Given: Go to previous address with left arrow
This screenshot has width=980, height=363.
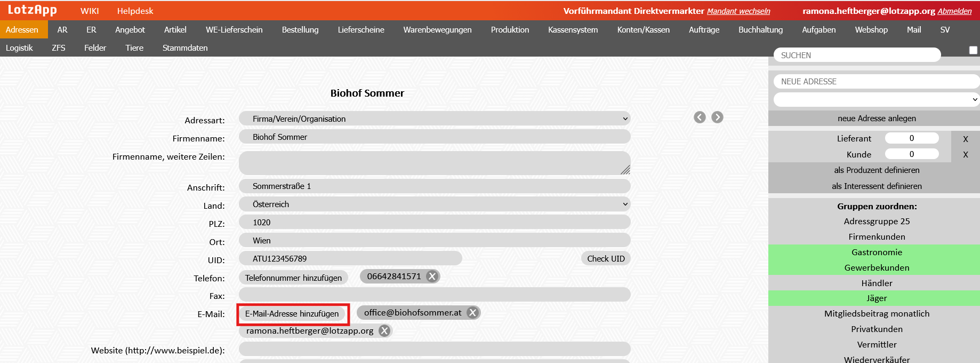Looking at the screenshot, I should point(700,117).
